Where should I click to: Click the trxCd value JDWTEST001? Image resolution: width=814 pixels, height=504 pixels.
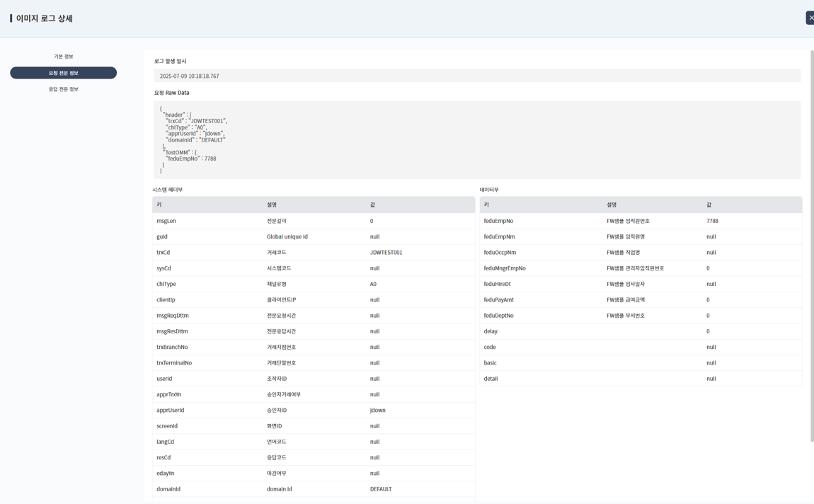click(386, 253)
